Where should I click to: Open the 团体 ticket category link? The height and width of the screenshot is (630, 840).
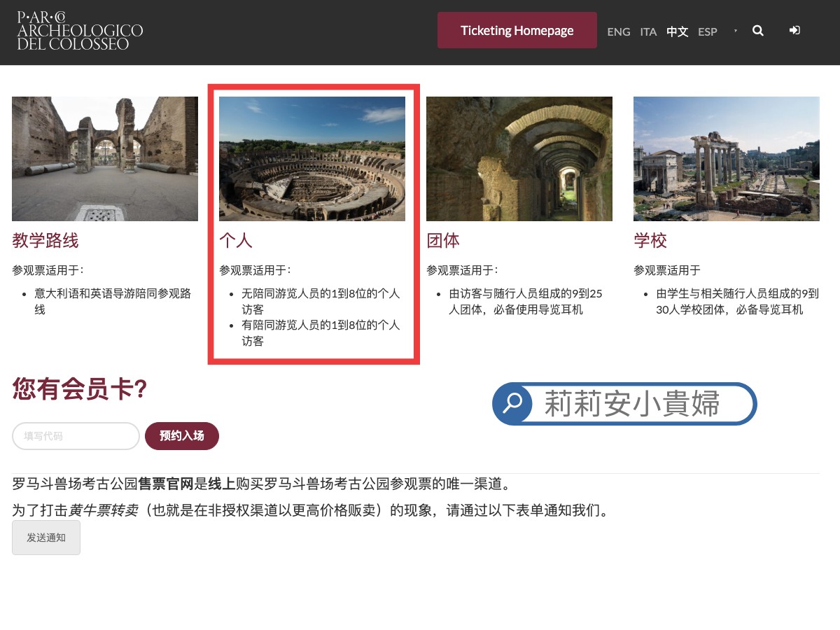tap(443, 240)
